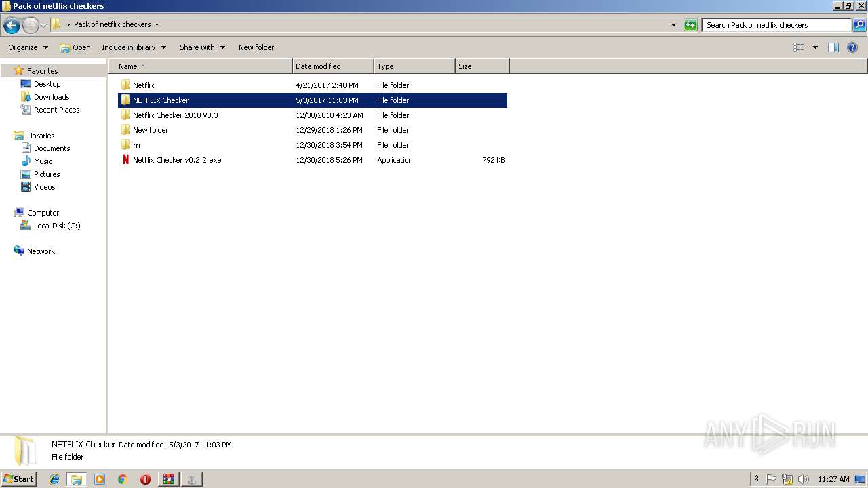Click the Windows Explorer taskbar icon
Screen dimensions: 868x488
click(77, 479)
